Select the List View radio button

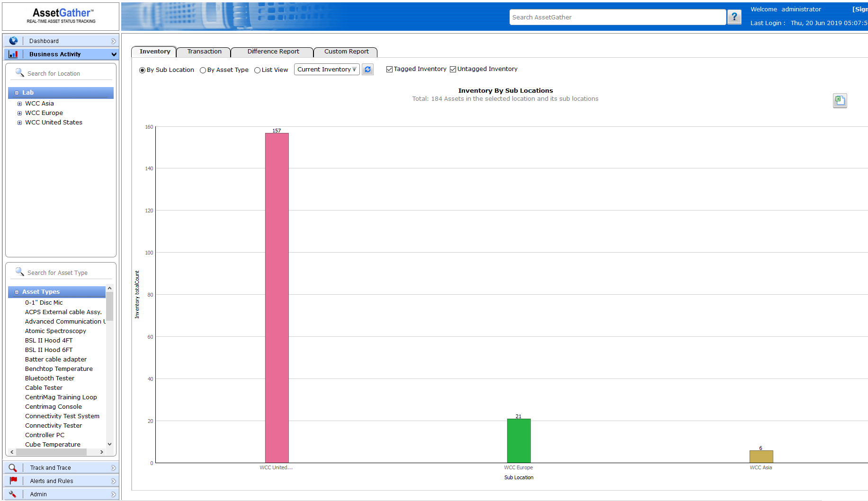point(257,70)
